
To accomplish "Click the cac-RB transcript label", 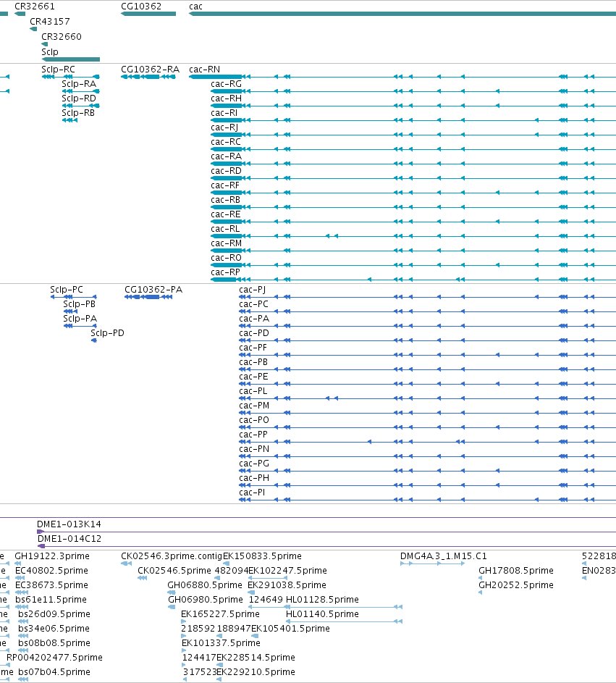I will tap(226, 200).
